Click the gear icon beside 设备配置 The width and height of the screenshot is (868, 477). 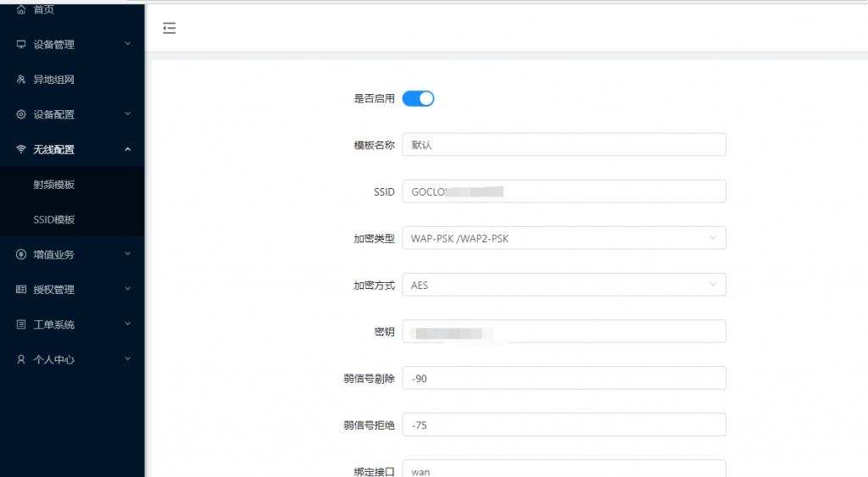21,114
